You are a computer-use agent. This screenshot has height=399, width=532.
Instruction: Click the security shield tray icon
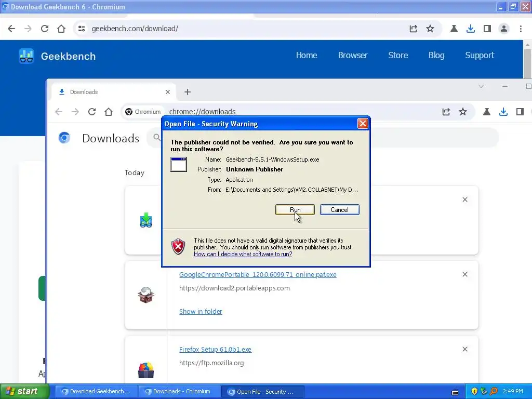pyautogui.click(x=474, y=392)
